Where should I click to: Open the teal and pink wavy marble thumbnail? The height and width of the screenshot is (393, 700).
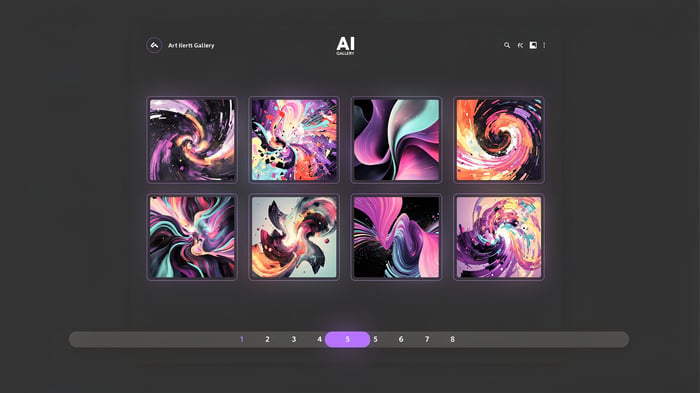tap(192, 237)
